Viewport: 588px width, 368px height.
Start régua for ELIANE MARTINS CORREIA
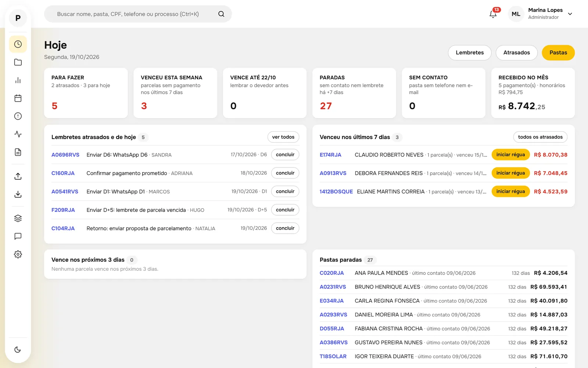510,191
